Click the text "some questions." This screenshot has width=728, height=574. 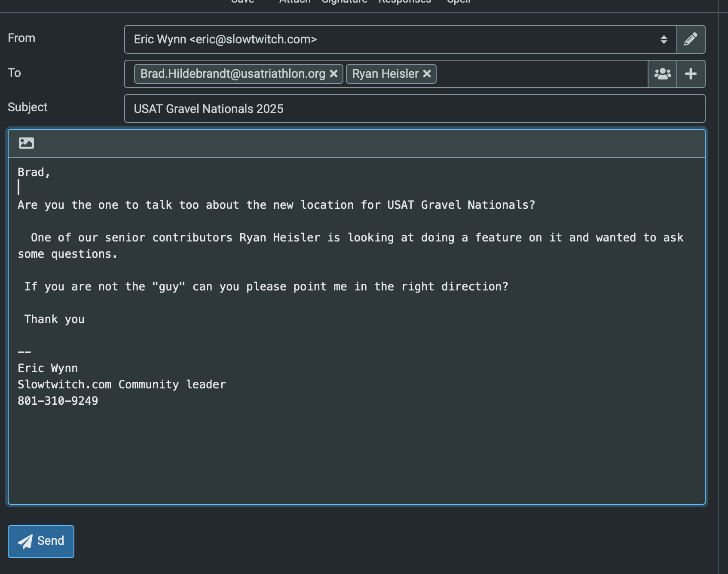pyautogui.click(x=67, y=254)
